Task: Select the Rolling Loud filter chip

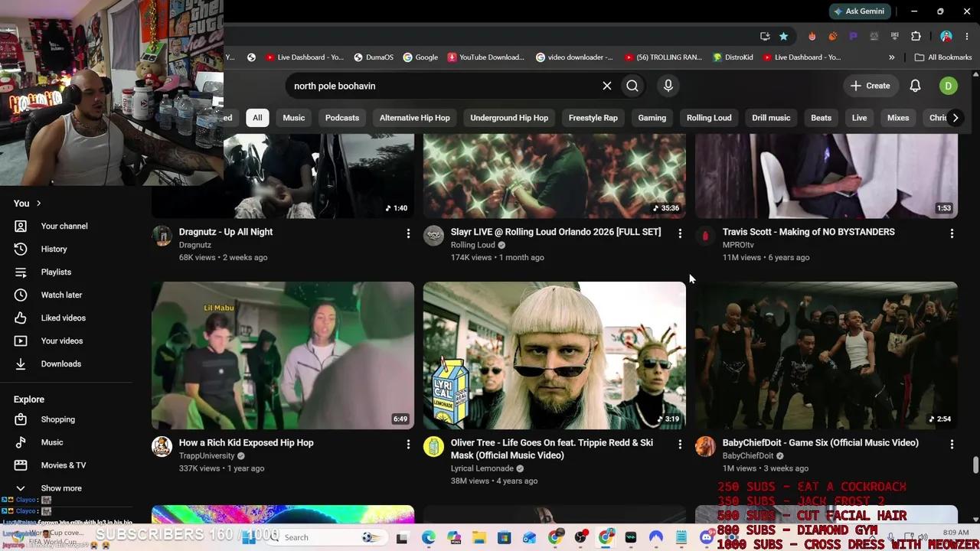Action: pos(709,118)
